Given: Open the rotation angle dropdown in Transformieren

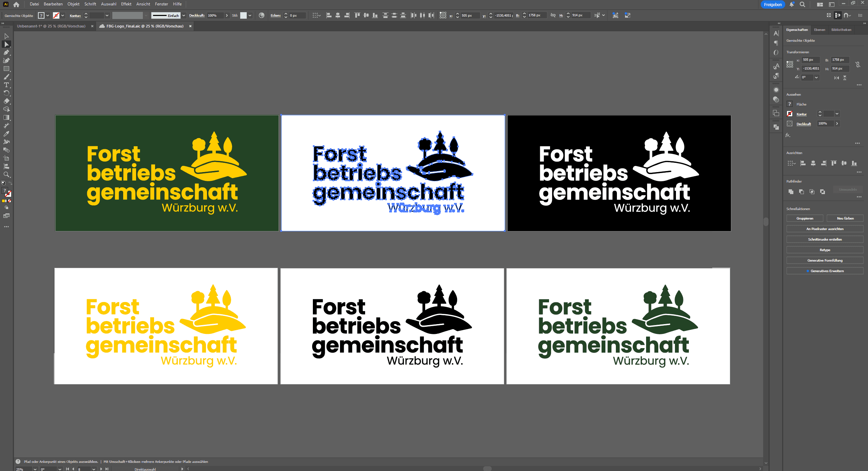Looking at the screenshot, I should click(816, 77).
